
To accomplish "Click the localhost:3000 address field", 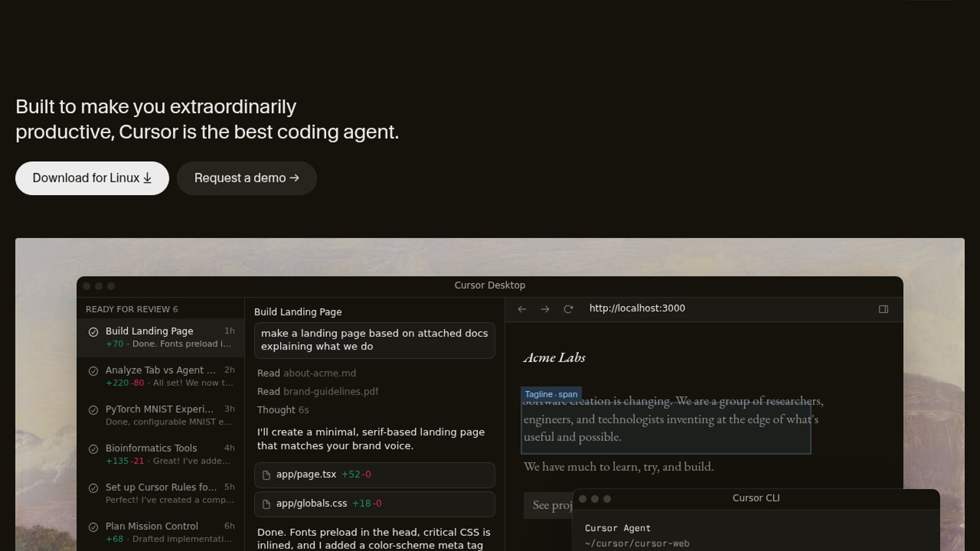I will tap(637, 308).
